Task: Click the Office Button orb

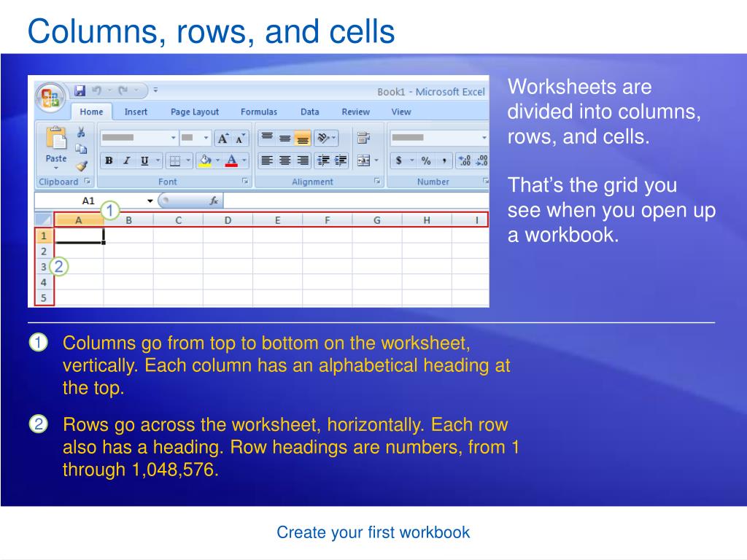Action: point(50,97)
